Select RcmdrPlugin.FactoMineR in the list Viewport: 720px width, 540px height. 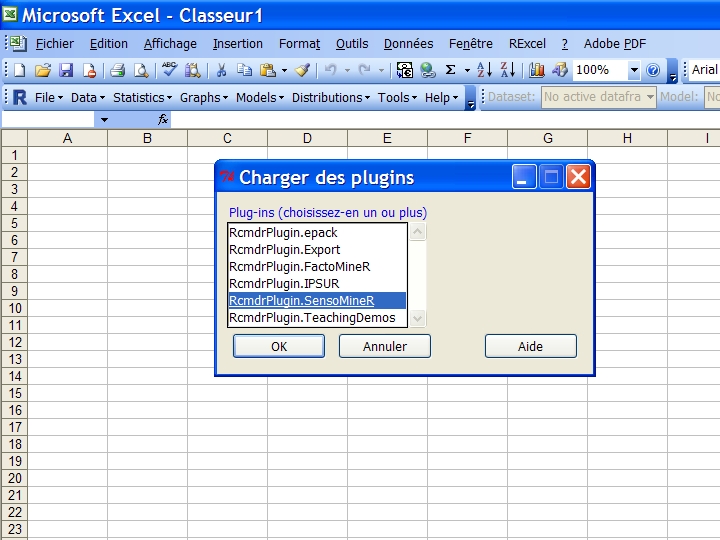pyautogui.click(x=317, y=267)
